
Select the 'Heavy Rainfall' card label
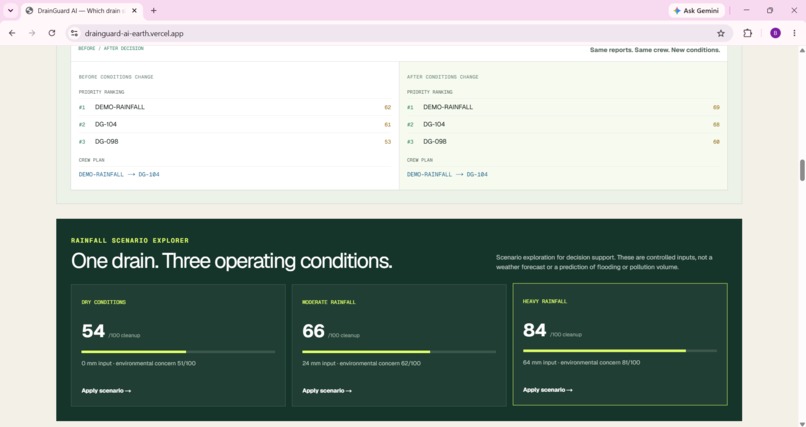coord(545,302)
